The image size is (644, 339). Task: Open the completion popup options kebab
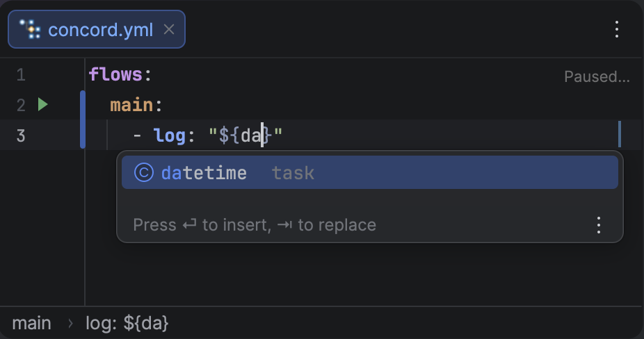(x=598, y=225)
